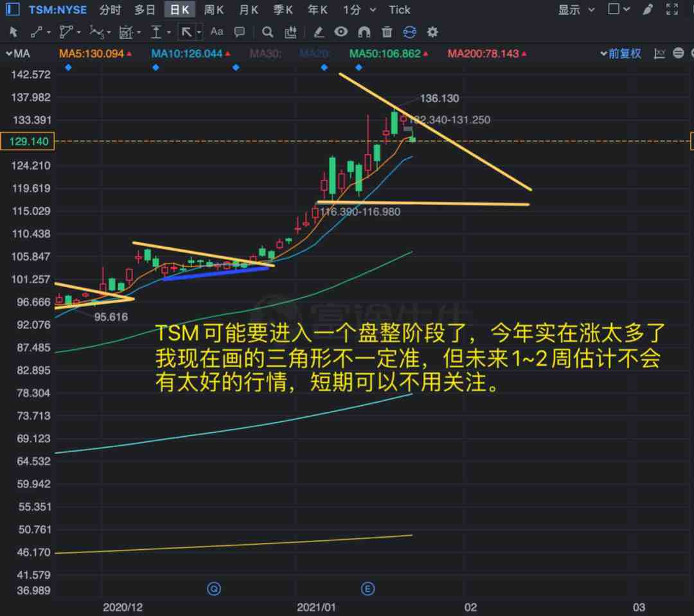The width and height of the screenshot is (694, 616).
Task: Toggle the left sidebar panel icon
Action: click(x=12, y=9)
